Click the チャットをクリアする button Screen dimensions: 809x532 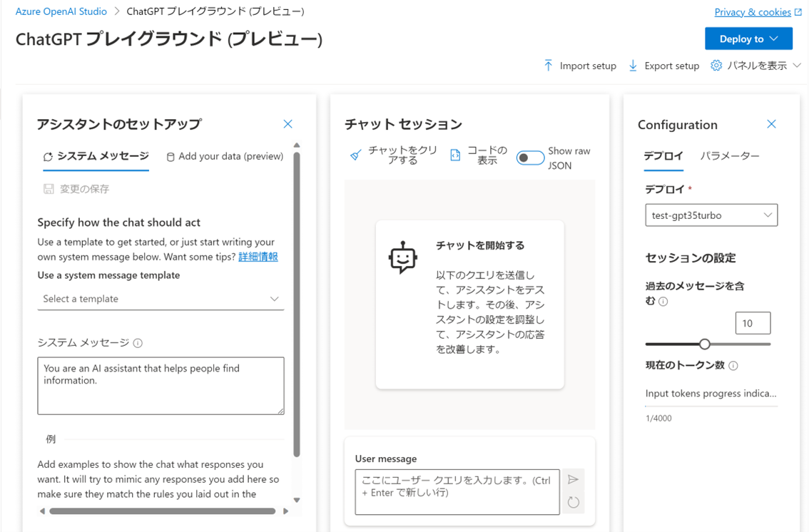pyautogui.click(x=393, y=155)
